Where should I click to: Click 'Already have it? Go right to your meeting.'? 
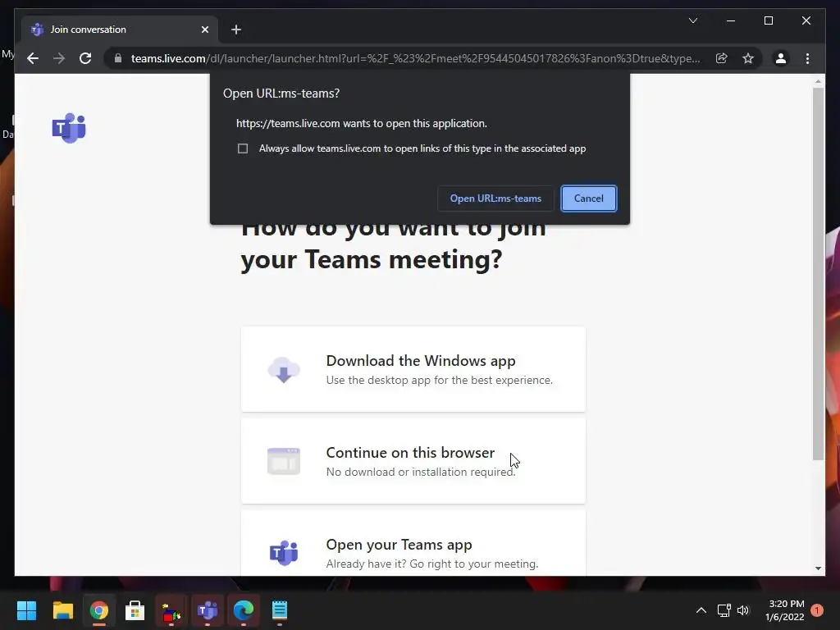432,564
